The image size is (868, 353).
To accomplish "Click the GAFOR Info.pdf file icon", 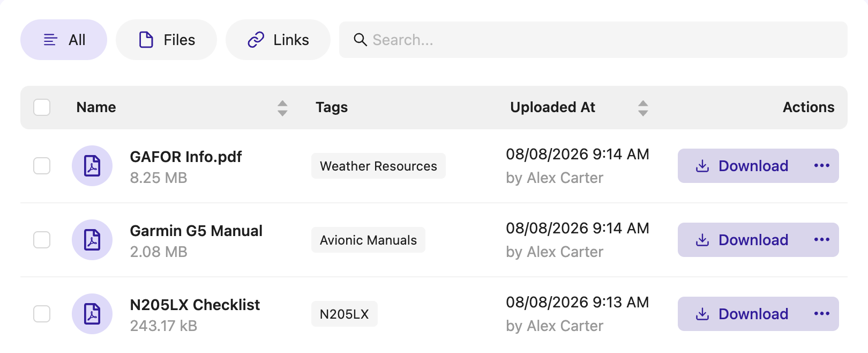I will coord(92,166).
